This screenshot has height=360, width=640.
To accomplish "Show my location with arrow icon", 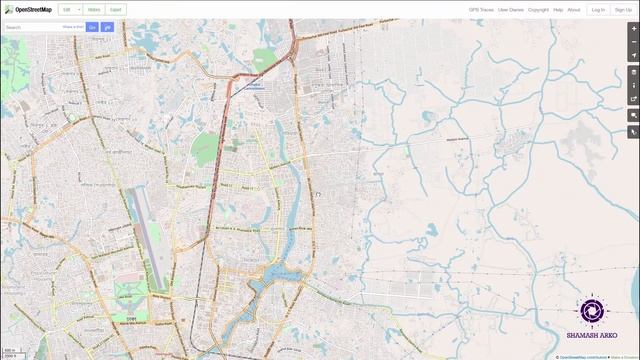I will (633, 55).
